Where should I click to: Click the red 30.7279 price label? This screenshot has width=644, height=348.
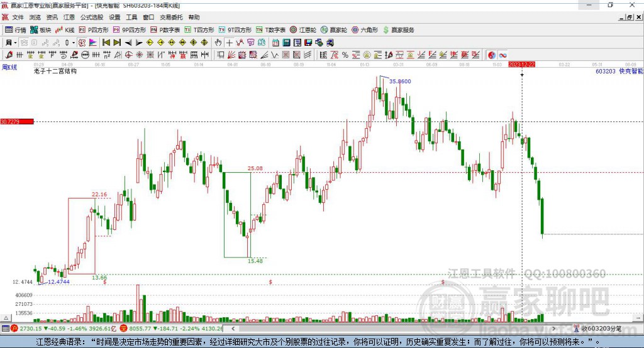coord(17,121)
